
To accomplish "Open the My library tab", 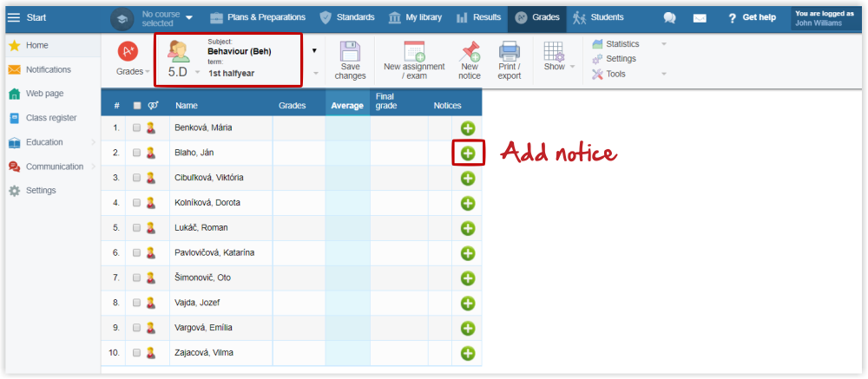I will click(415, 17).
